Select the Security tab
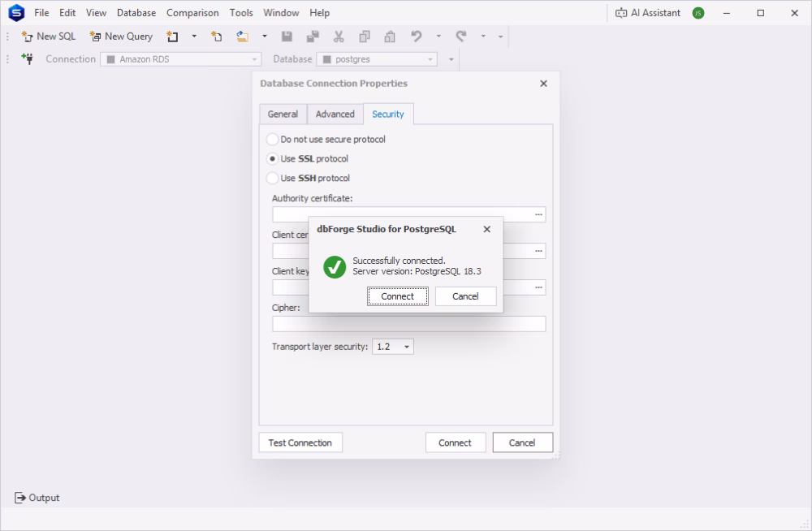The height and width of the screenshot is (531, 812). coord(388,114)
